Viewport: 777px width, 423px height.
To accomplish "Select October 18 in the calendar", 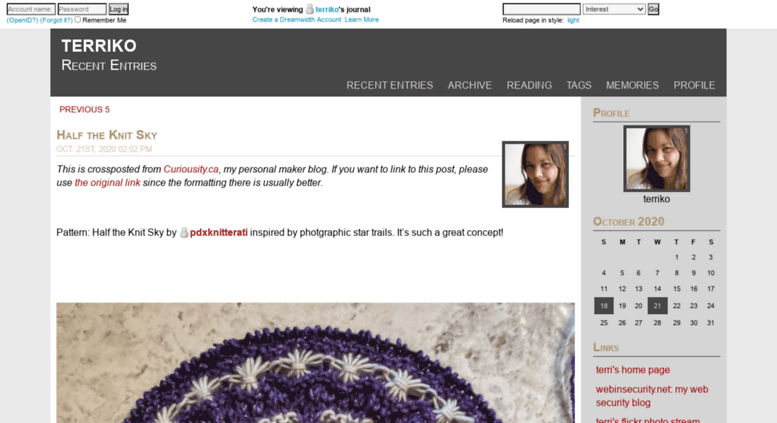I will [x=604, y=306].
